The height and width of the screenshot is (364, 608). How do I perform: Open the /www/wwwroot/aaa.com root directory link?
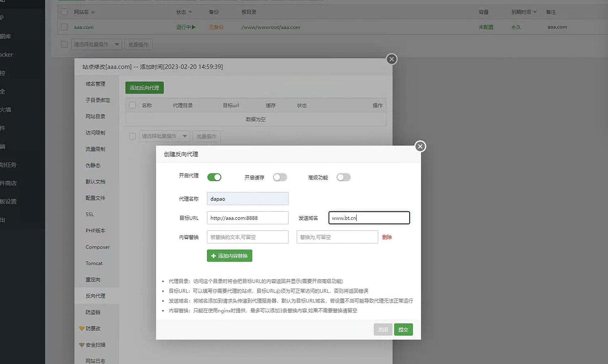(271, 27)
